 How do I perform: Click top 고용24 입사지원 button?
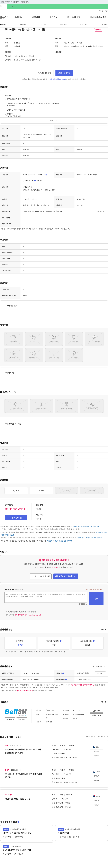pos(64,73)
